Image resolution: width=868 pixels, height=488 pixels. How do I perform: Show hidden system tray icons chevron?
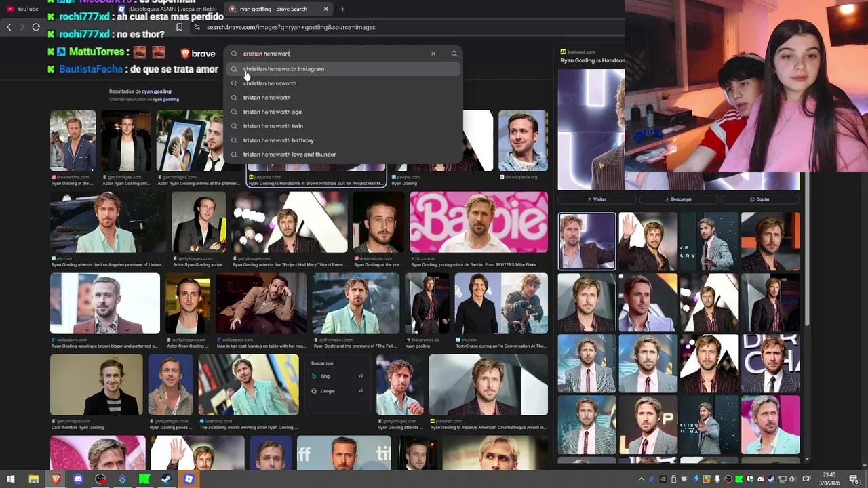pos(642,479)
